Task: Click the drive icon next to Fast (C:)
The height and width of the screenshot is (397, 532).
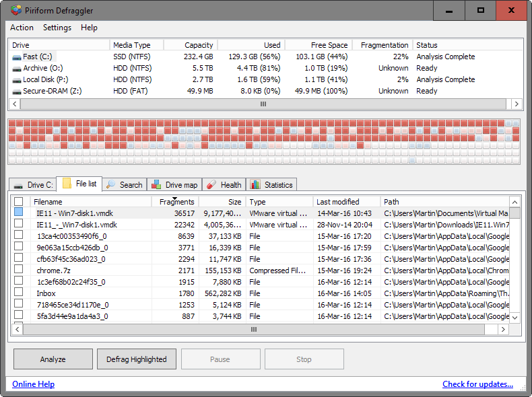Action: pyautogui.click(x=17, y=57)
